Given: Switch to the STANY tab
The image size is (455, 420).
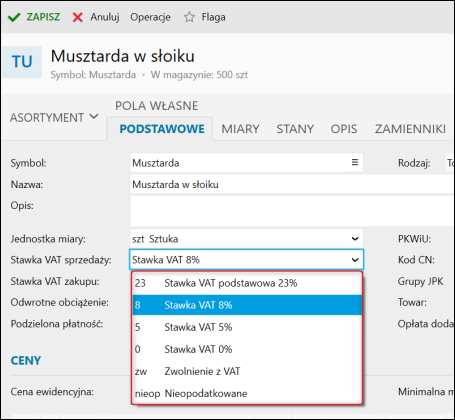Looking at the screenshot, I should pyautogui.click(x=295, y=129).
